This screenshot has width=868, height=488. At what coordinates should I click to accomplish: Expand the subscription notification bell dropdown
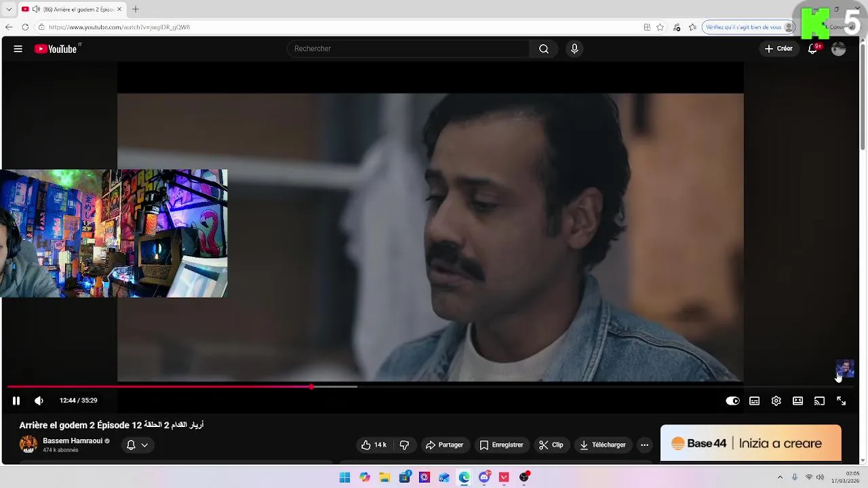[138, 445]
